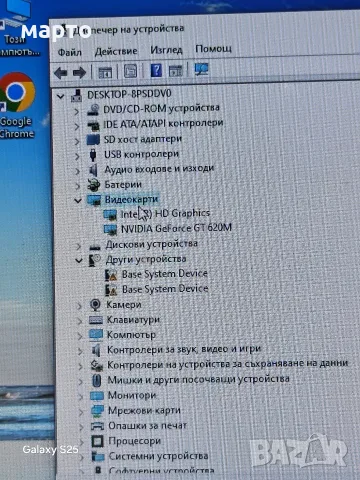This screenshot has height=480, width=360.
Task: Select the Процесори label
Action: [135, 441]
